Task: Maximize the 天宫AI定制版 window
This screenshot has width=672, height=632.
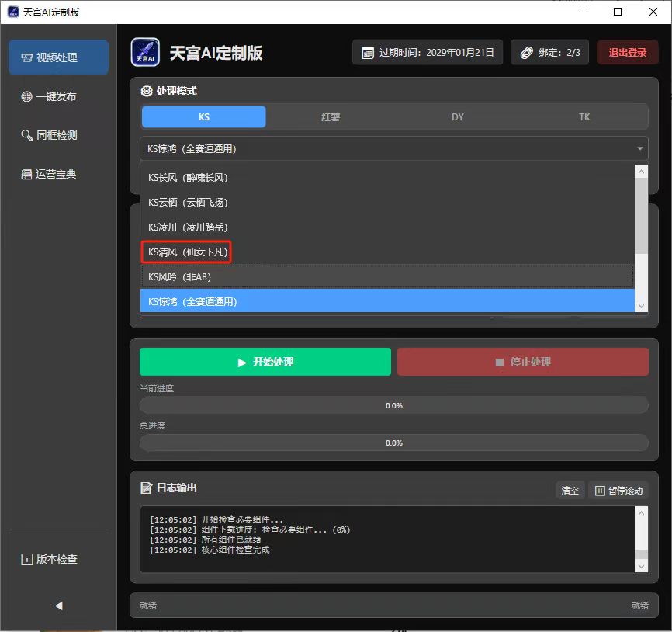Action: point(618,12)
